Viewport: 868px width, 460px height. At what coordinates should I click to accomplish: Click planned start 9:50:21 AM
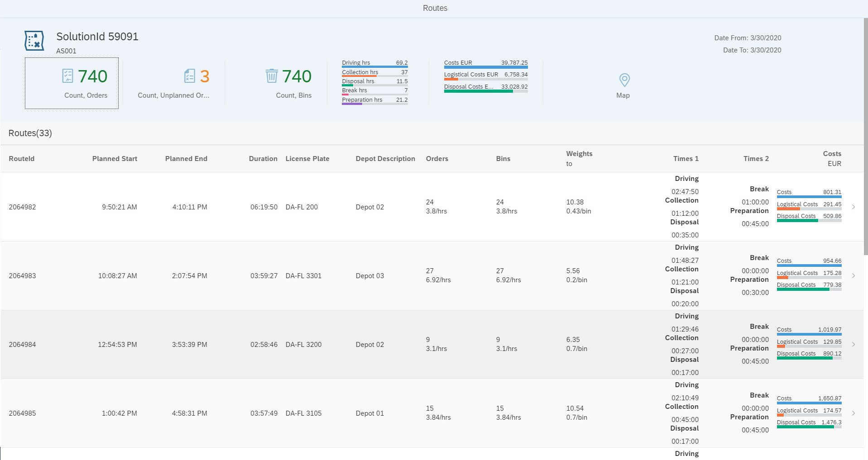(119, 207)
